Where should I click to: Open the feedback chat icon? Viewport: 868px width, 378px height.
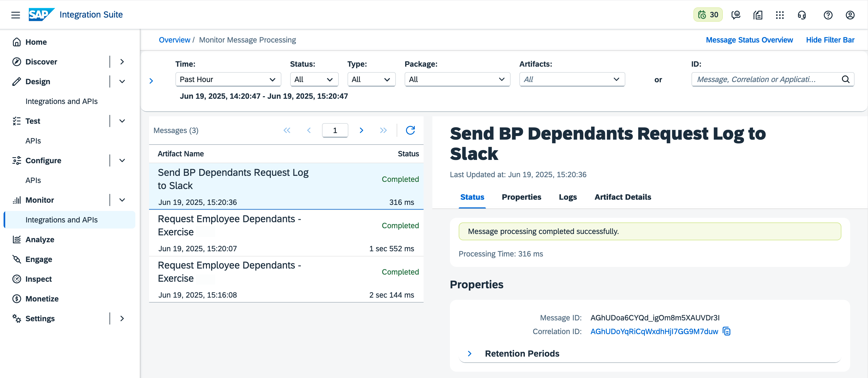pyautogui.click(x=736, y=15)
